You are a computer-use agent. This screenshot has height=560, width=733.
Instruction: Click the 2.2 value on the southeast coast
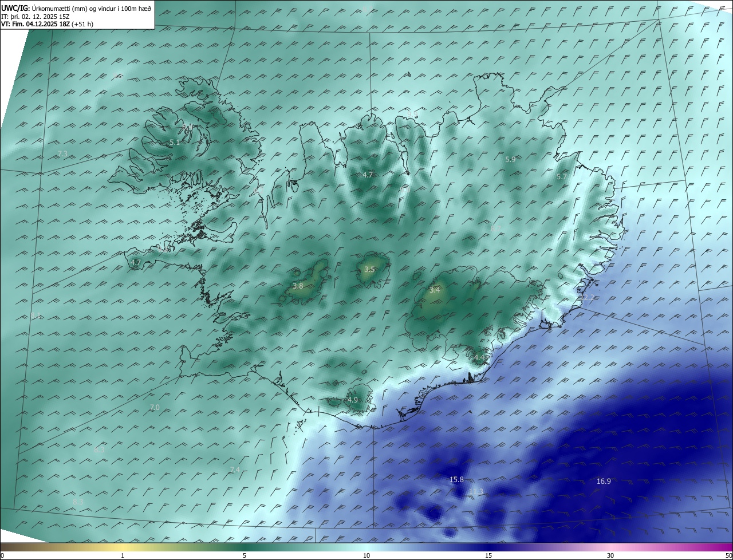(588, 298)
